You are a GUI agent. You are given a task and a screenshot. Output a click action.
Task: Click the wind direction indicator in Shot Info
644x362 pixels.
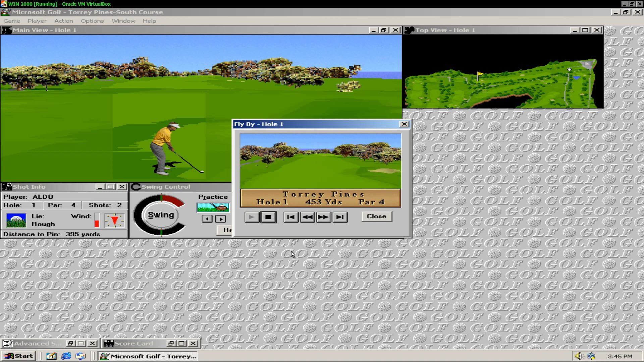114,220
